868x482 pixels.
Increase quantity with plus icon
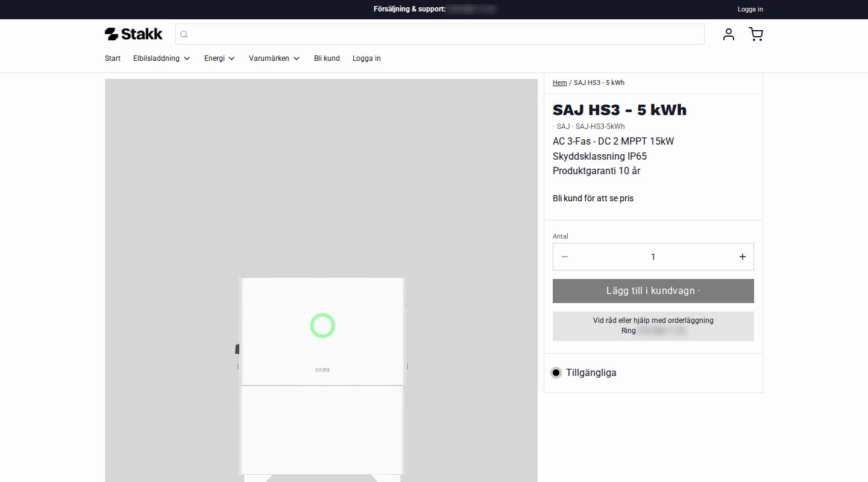[x=743, y=257]
